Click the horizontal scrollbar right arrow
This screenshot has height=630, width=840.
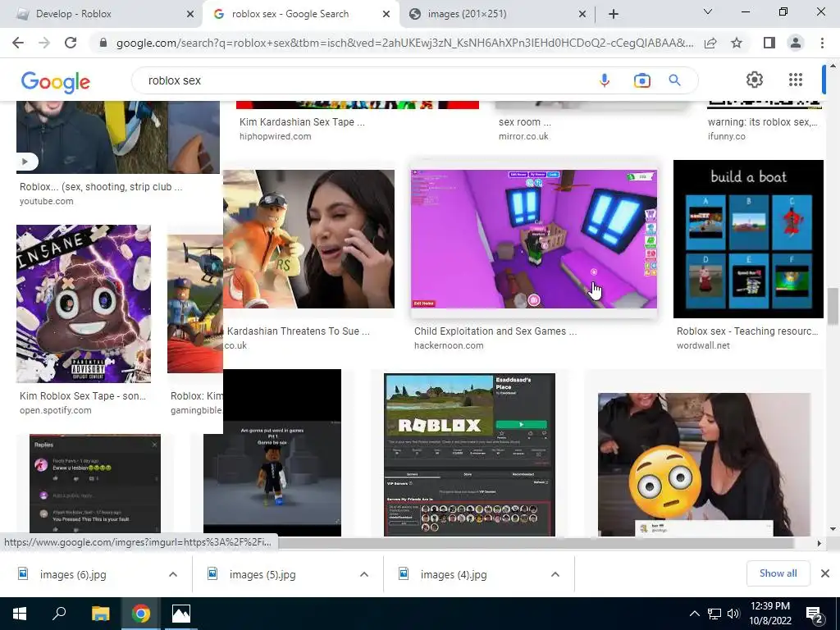[819, 543]
